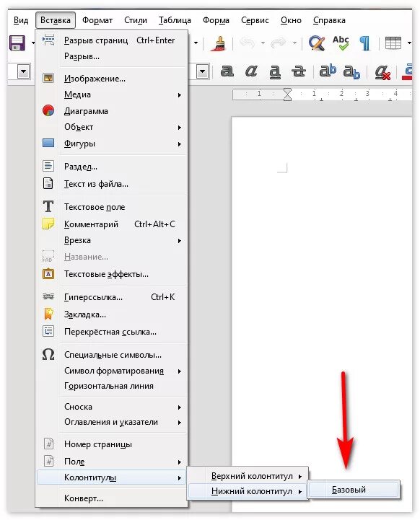This screenshot has height=520, width=420.
Task: Click the Save document floppy icon
Action: (x=17, y=43)
